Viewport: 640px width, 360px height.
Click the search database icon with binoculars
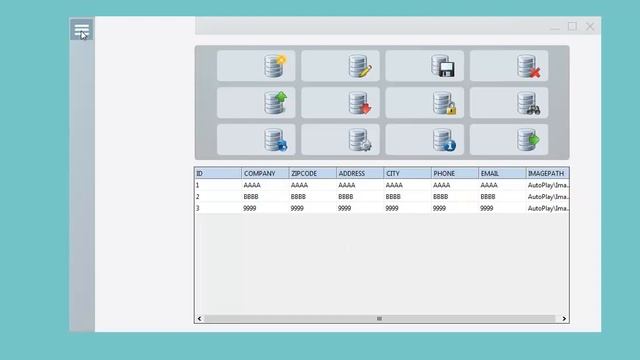pyautogui.click(x=529, y=102)
